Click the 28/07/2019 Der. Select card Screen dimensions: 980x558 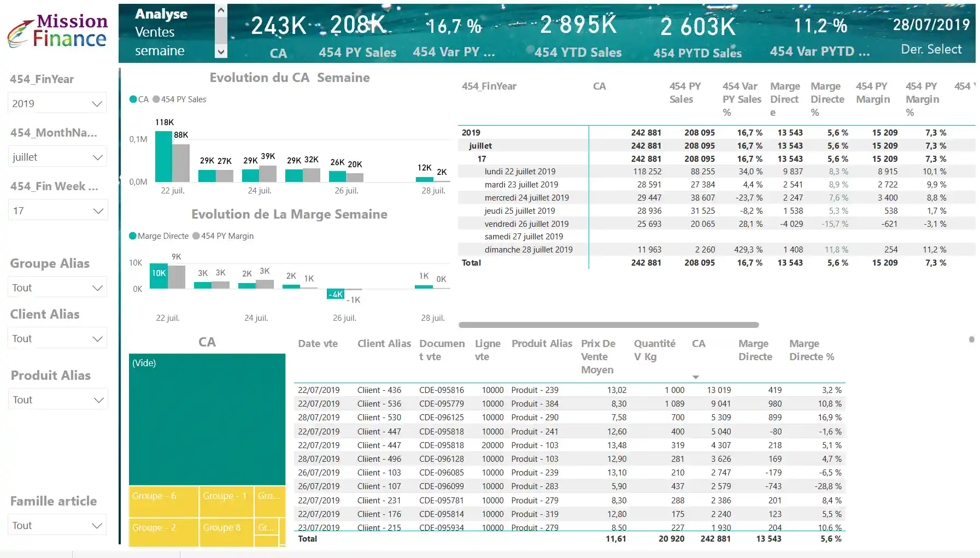[x=931, y=36]
